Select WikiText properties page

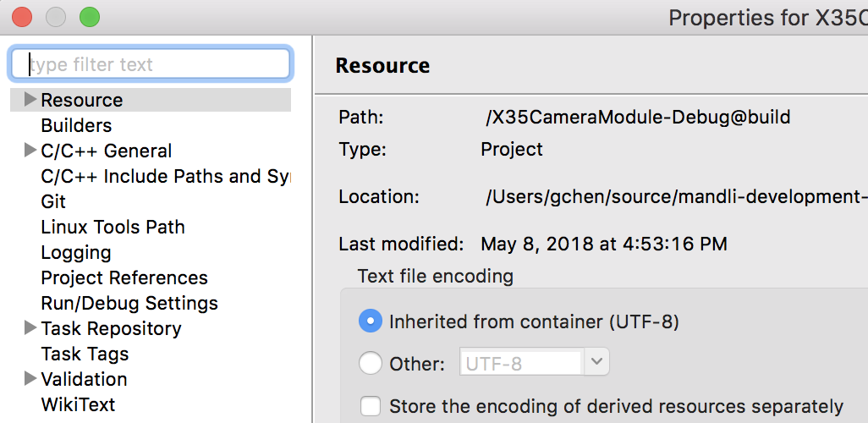[78, 404]
